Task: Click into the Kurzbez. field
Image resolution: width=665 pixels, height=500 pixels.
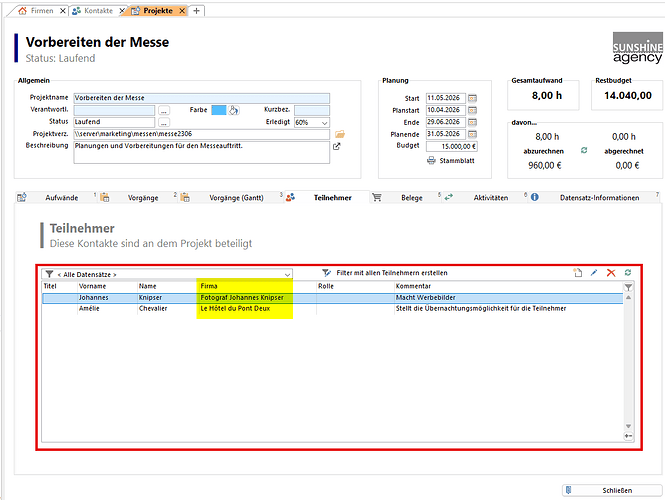Action: point(312,110)
